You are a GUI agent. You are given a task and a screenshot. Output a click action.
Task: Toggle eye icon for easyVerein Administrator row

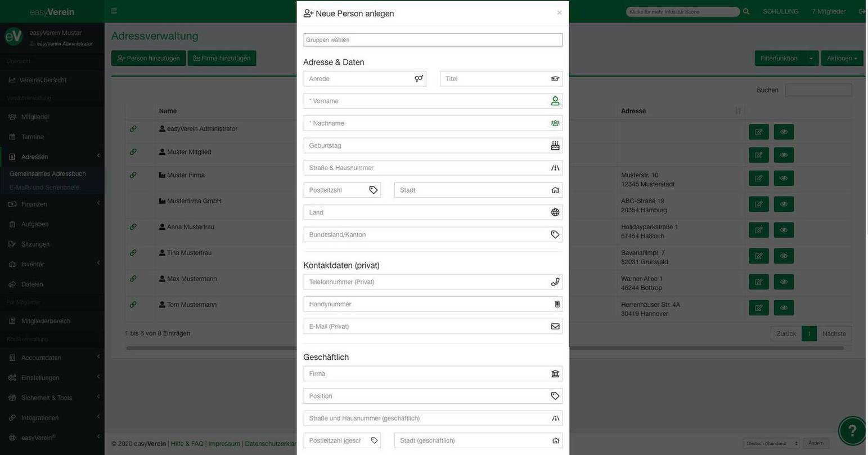[784, 132]
